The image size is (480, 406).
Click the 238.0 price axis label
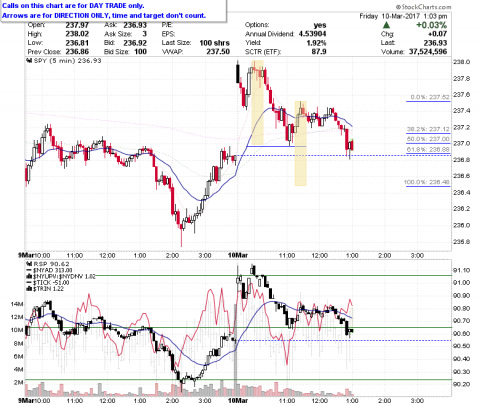pos(461,62)
